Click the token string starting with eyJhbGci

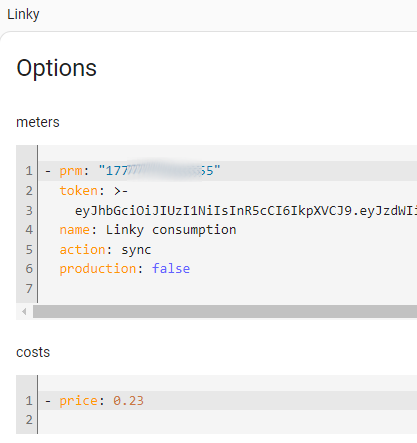[246, 211]
